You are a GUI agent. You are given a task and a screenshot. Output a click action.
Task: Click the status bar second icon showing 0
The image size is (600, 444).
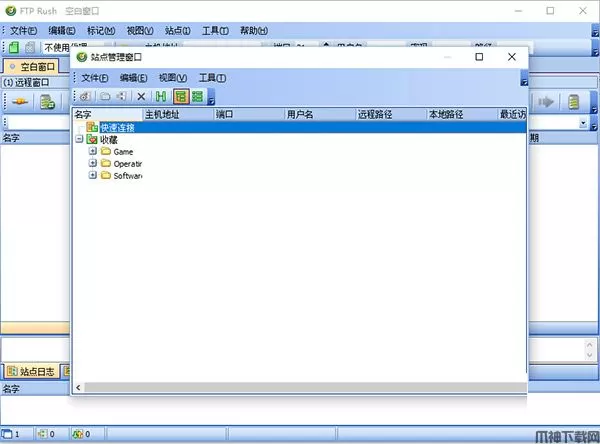coord(42,434)
